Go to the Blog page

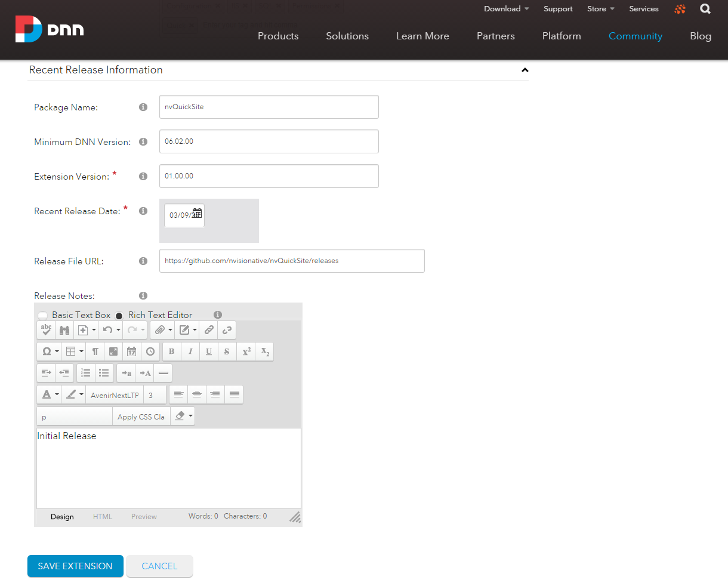(x=701, y=36)
